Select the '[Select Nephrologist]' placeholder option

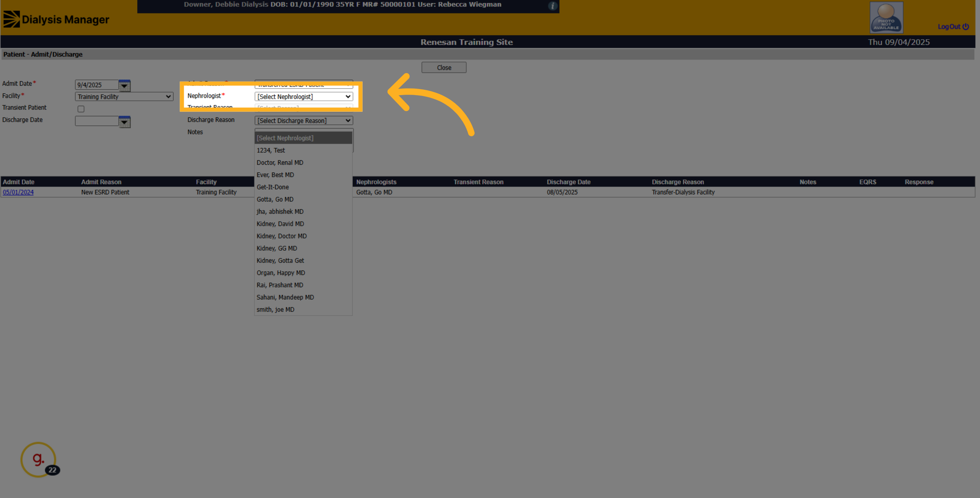(303, 138)
